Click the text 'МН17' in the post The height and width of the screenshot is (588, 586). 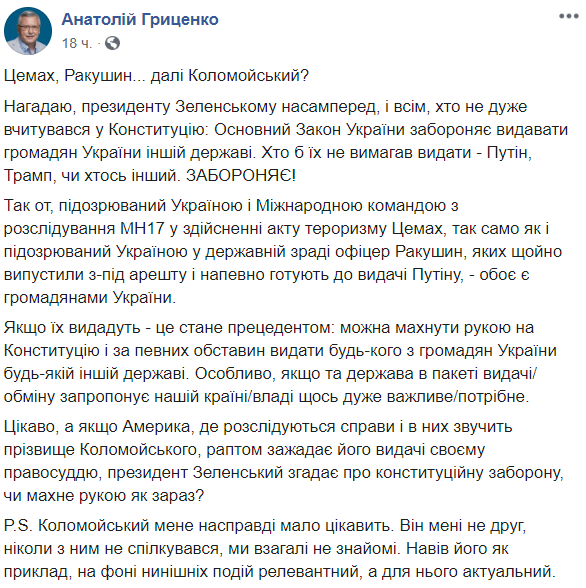coord(142,228)
